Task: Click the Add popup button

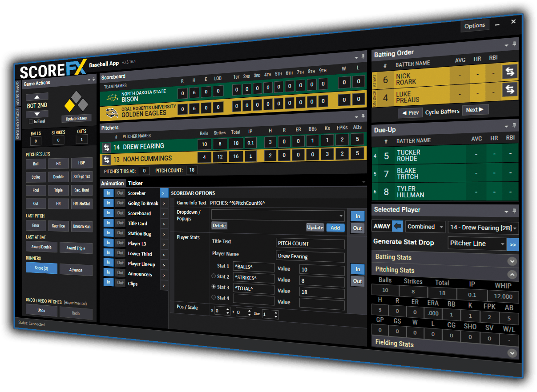Action: (x=335, y=228)
